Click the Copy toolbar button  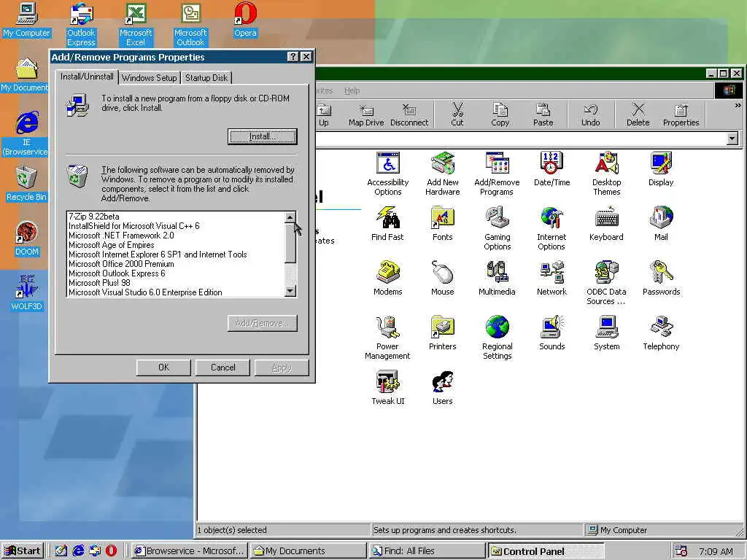[500, 114]
